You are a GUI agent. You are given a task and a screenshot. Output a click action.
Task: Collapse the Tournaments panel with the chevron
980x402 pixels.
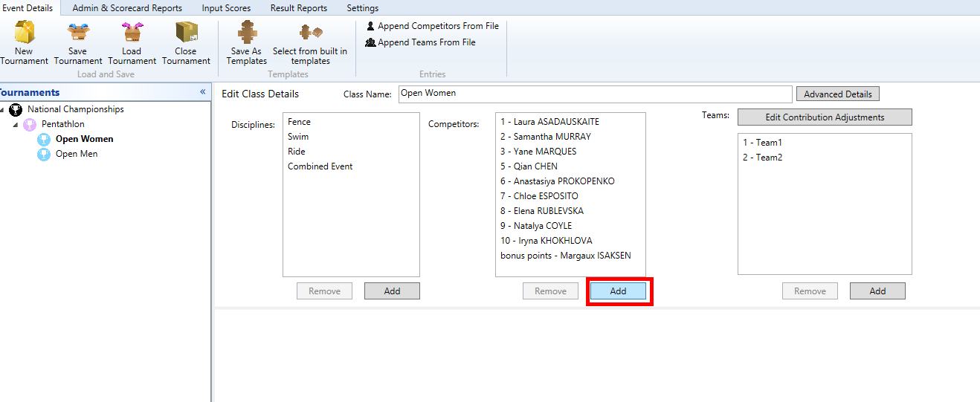point(203,92)
